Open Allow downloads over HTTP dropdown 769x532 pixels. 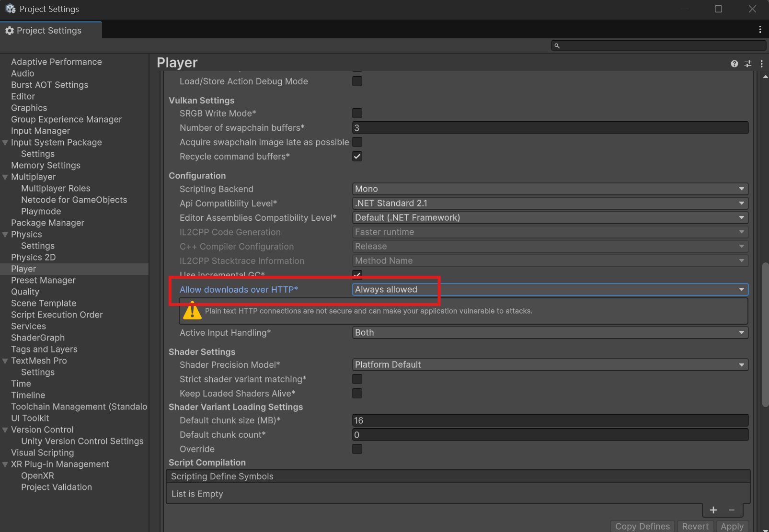click(x=550, y=290)
